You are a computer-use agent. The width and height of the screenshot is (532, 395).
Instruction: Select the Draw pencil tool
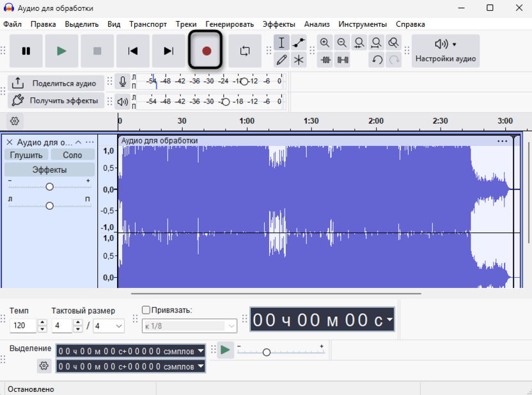[x=281, y=60]
